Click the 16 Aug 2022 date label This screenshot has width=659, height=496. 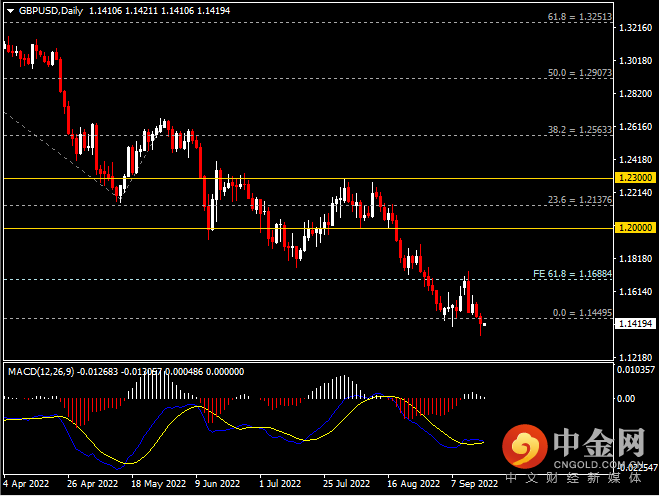pos(414,484)
